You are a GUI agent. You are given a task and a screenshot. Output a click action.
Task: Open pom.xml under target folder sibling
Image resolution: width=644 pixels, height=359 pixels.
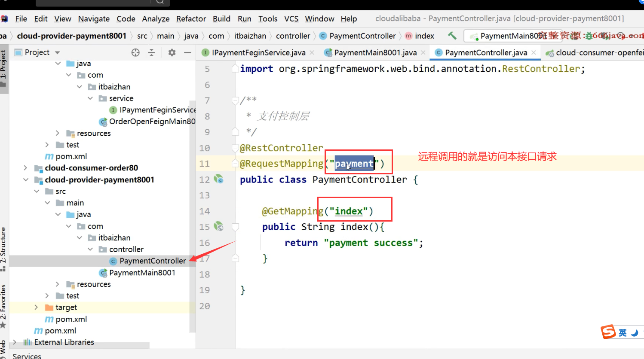coord(71,319)
